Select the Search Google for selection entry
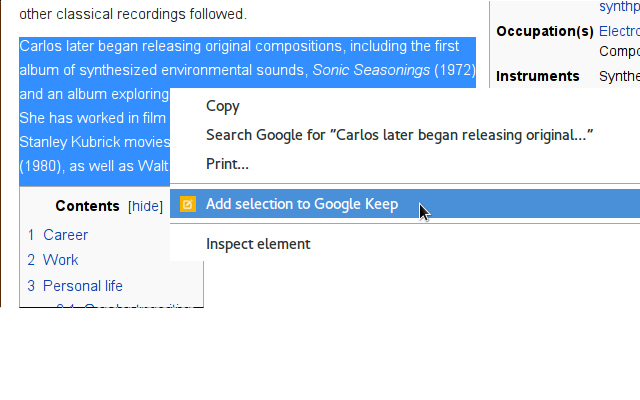Viewport: 640px width, 400px height. [399, 135]
